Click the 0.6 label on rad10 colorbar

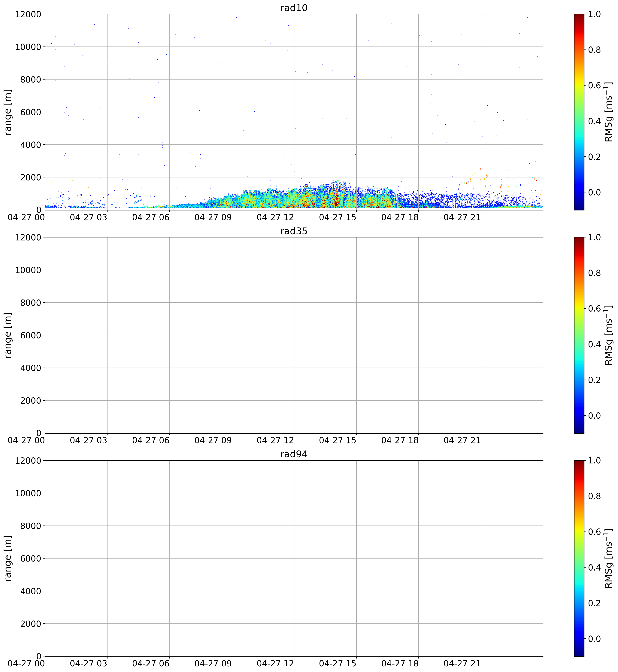594,86
